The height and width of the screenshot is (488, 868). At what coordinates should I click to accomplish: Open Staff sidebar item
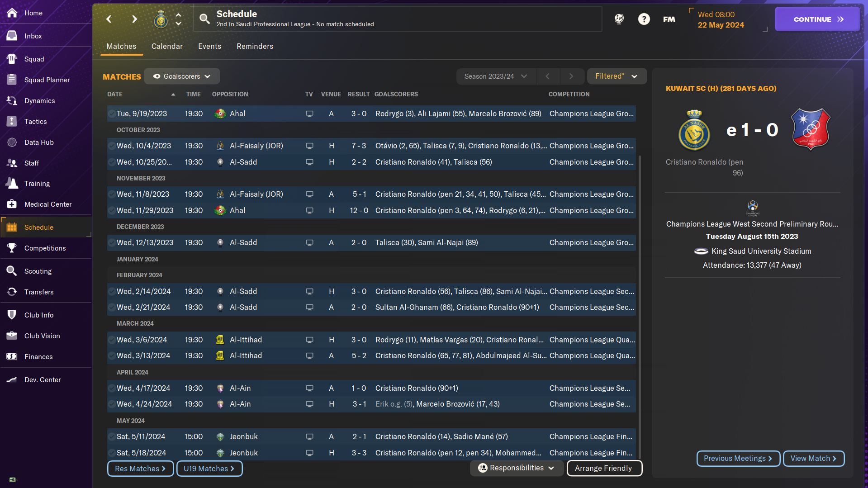click(46, 163)
